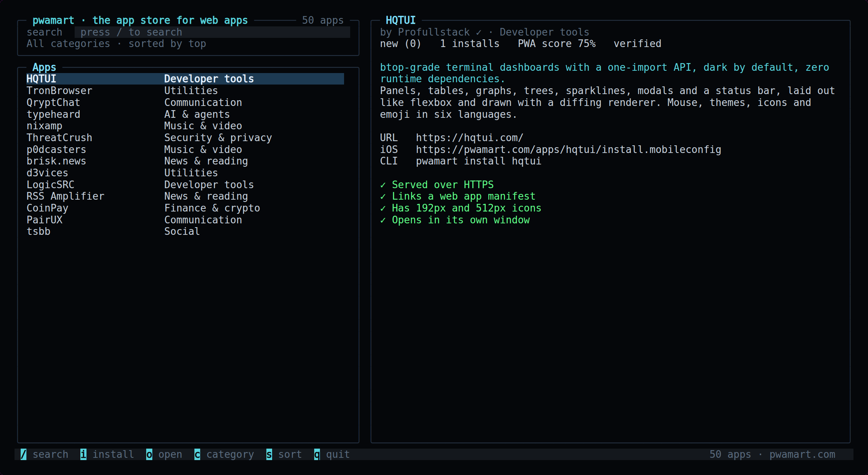Select ThreatCrush app entry
This screenshot has width=868, height=475.
185,138
